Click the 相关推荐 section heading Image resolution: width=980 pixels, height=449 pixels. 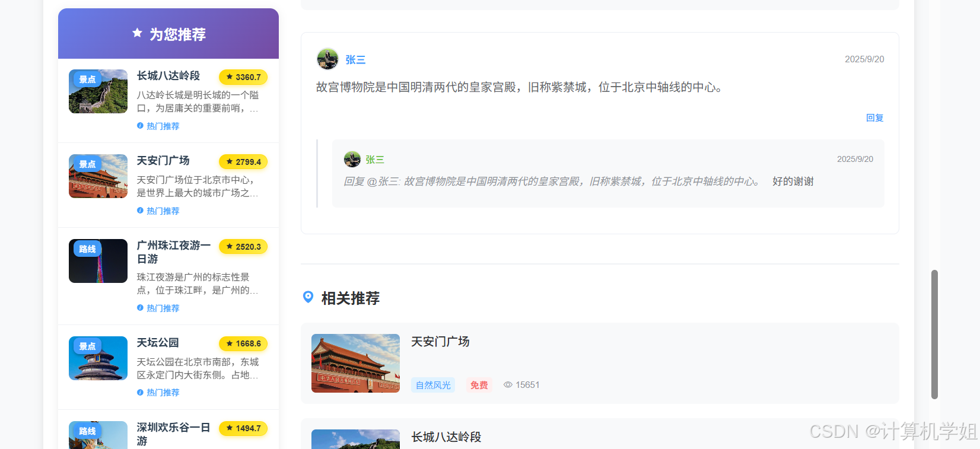351,298
